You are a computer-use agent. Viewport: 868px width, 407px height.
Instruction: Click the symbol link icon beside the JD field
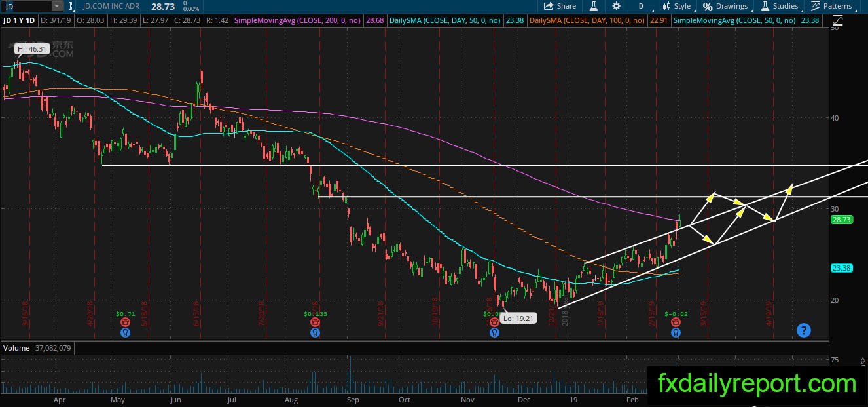[70, 6]
